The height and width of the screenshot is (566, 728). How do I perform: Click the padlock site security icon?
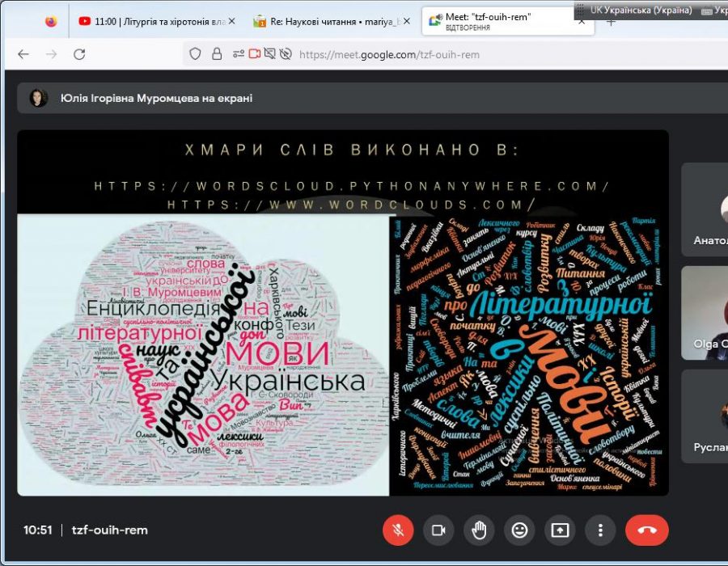click(x=217, y=54)
